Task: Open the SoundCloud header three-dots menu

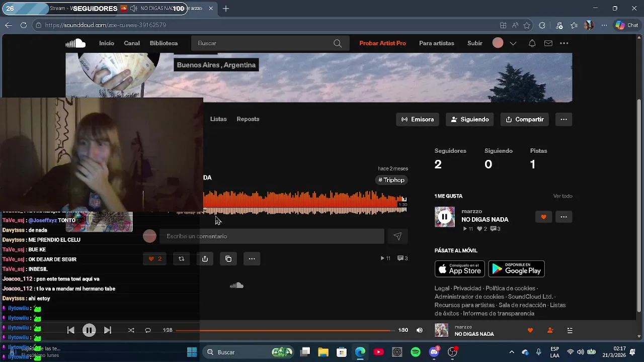Action: (x=564, y=43)
